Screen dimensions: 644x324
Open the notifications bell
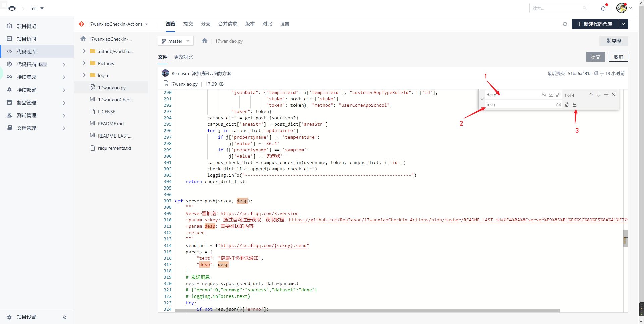point(603,8)
